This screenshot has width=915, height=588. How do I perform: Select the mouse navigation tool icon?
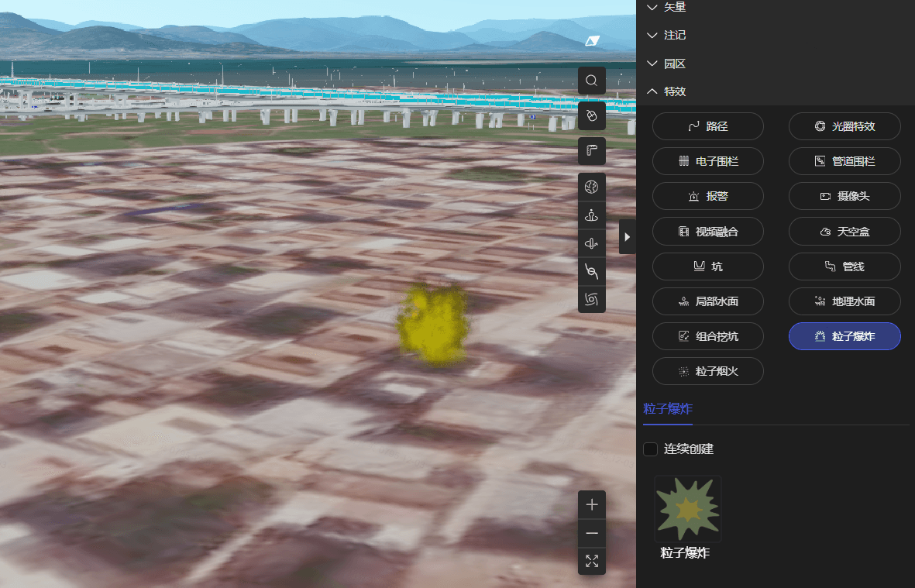[592, 115]
